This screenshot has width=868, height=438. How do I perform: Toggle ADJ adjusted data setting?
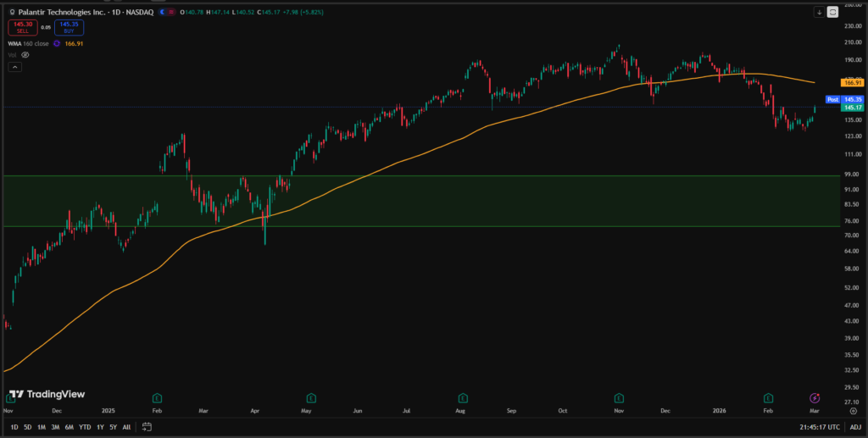855,427
